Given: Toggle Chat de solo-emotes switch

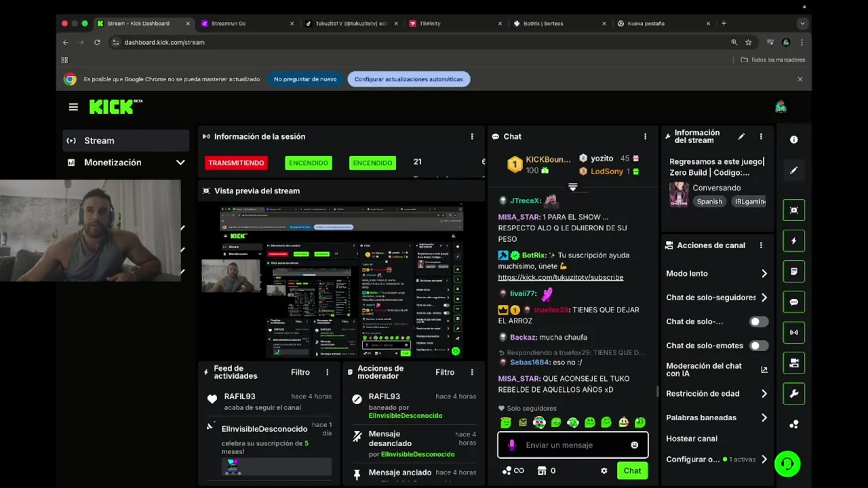Looking at the screenshot, I should coord(758,346).
